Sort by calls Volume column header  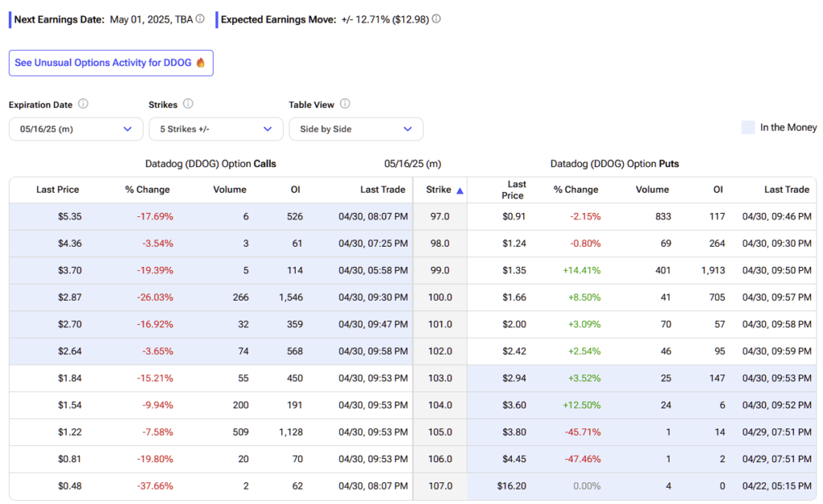[229, 190]
